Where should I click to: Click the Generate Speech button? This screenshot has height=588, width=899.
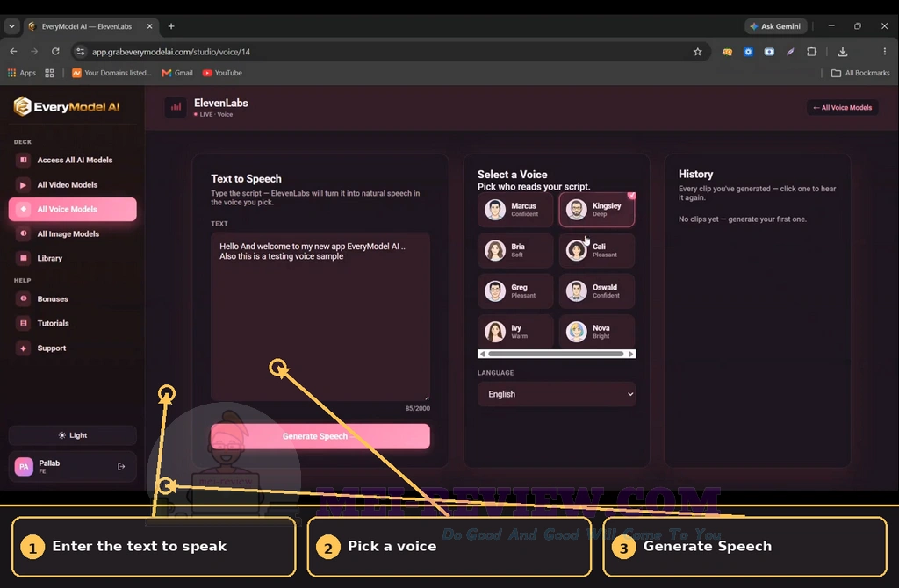coord(320,436)
